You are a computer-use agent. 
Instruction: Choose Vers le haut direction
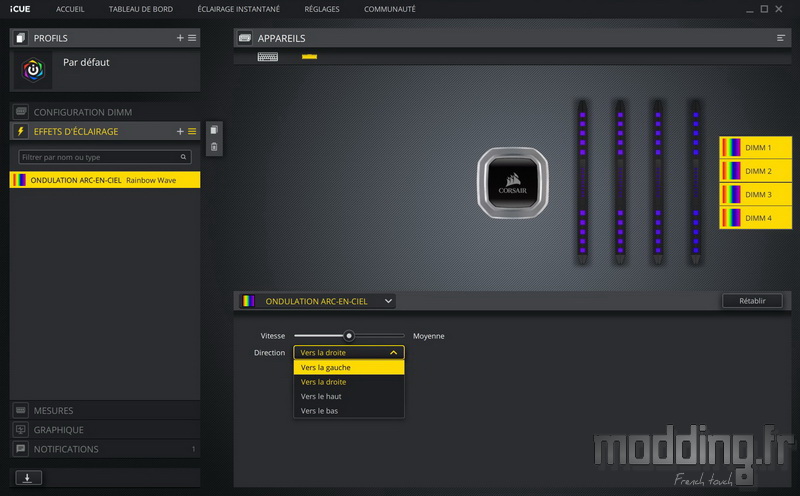[349, 396]
